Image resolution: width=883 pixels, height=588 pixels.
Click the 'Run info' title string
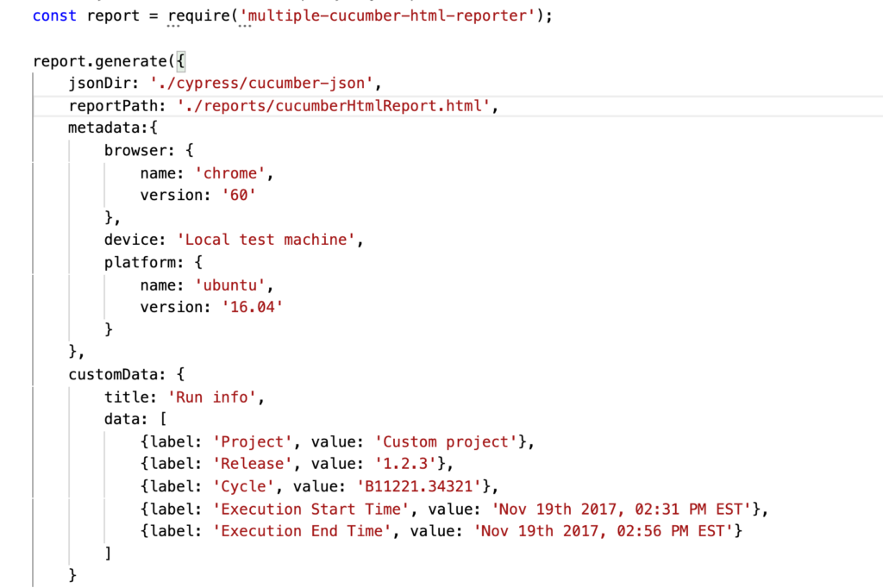click(212, 397)
